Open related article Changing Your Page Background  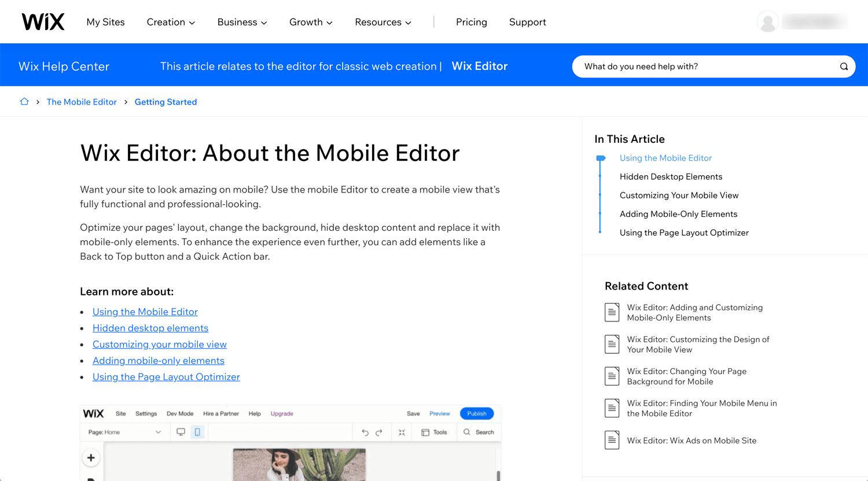686,376
